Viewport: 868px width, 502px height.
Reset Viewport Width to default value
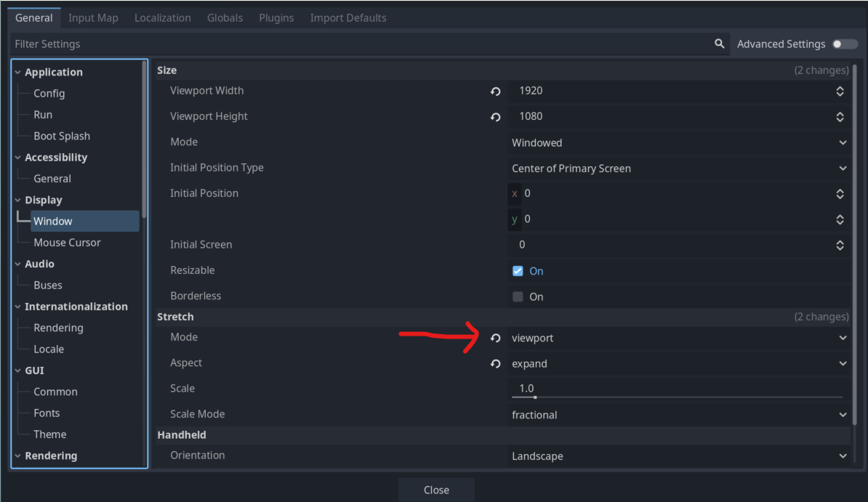coord(496,92)
